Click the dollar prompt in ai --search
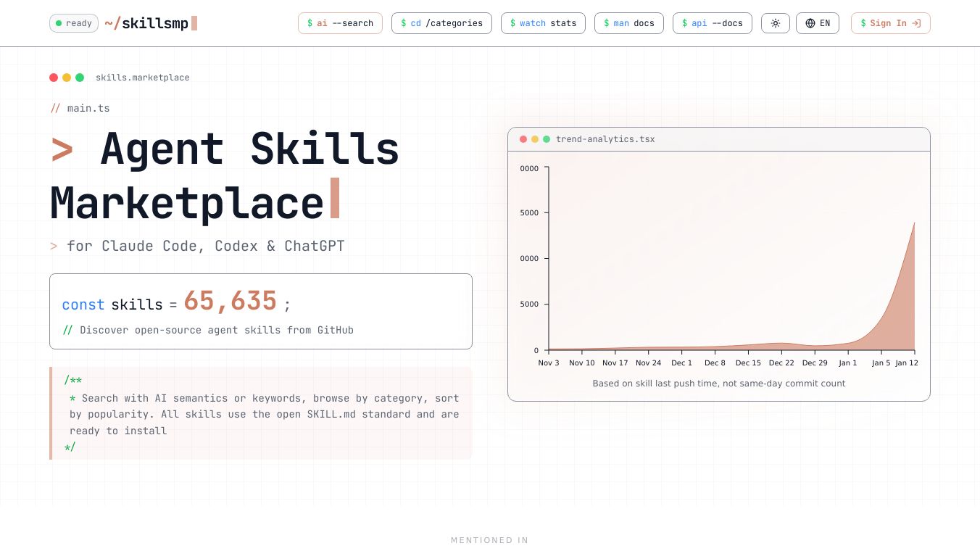 click(x=310, y=23)
